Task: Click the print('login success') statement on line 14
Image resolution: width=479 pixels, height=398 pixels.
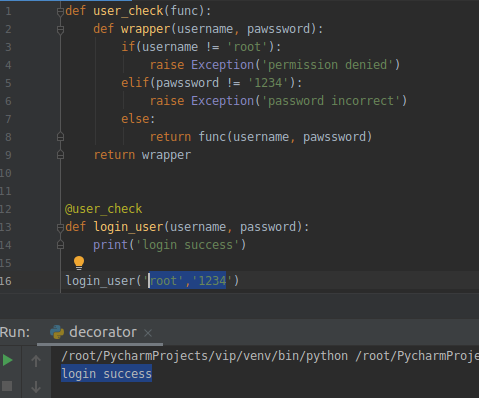Action: coord(169,245)
